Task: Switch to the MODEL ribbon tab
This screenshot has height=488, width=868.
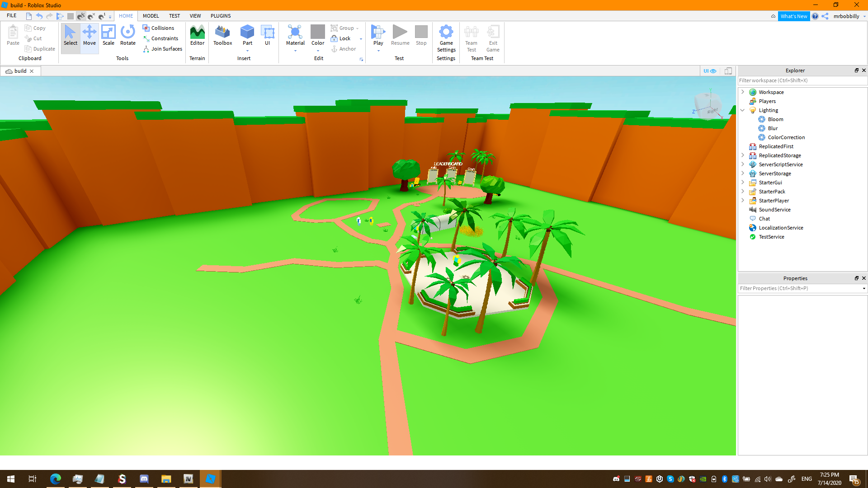Action: [151, 16]
